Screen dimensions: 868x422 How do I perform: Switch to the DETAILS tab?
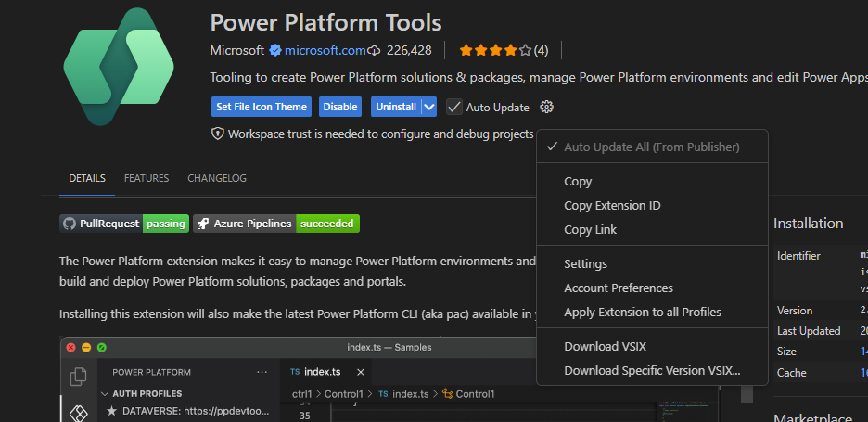[x=87, y=178]
